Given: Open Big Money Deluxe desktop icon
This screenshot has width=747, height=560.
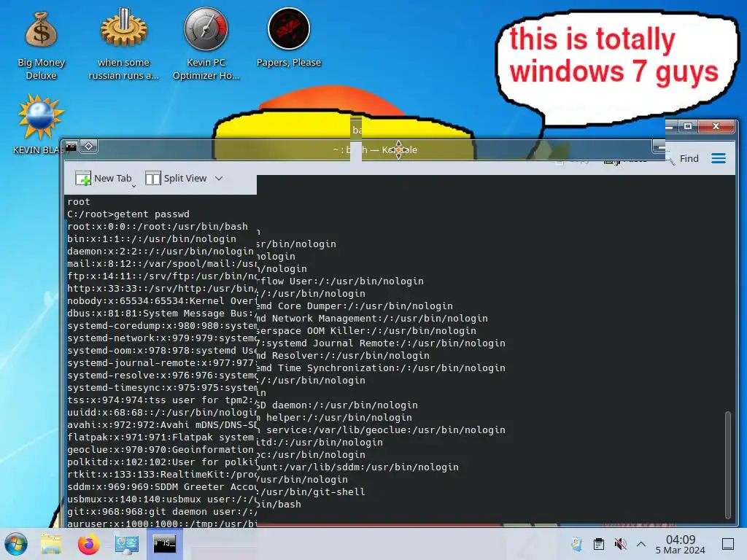Looking at the screenshot, I should pyautogui.click(x=41, y=45).
